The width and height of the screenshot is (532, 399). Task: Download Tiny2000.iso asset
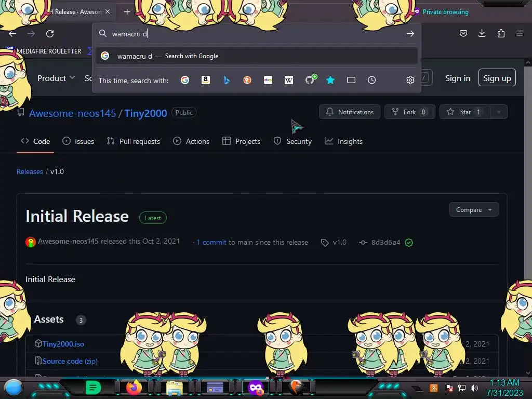tap(63, 344)
